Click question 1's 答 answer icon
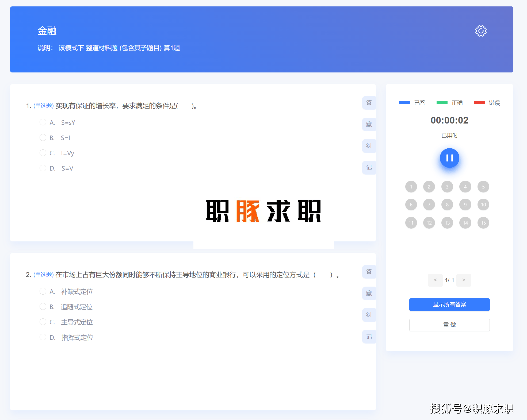 click(x=369, y=103)
